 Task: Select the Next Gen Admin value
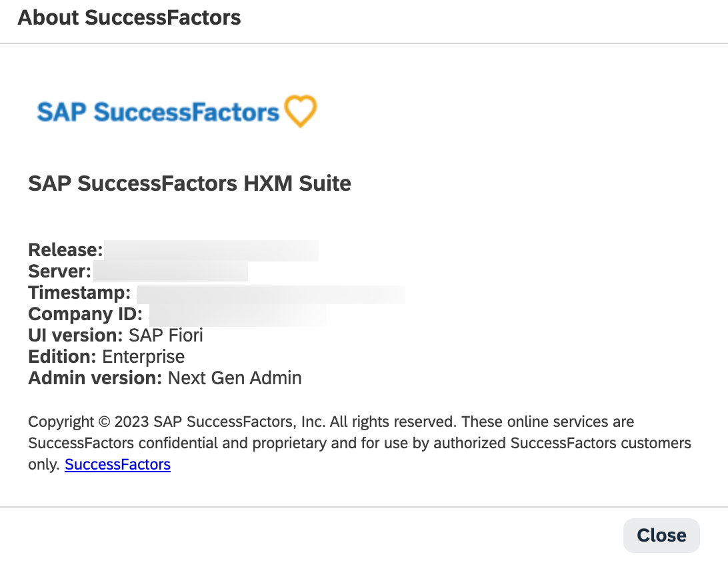tap(235, 378)
